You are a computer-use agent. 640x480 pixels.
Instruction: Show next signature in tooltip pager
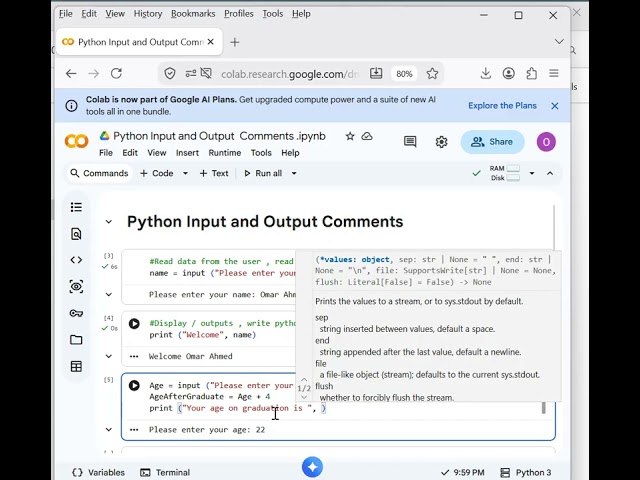click(304, 397)
